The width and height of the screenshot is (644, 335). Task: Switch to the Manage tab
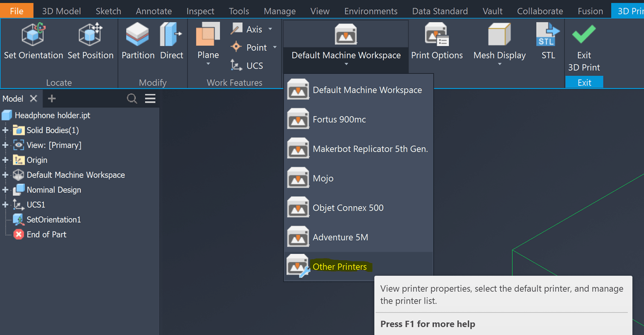tap(279, 11)
